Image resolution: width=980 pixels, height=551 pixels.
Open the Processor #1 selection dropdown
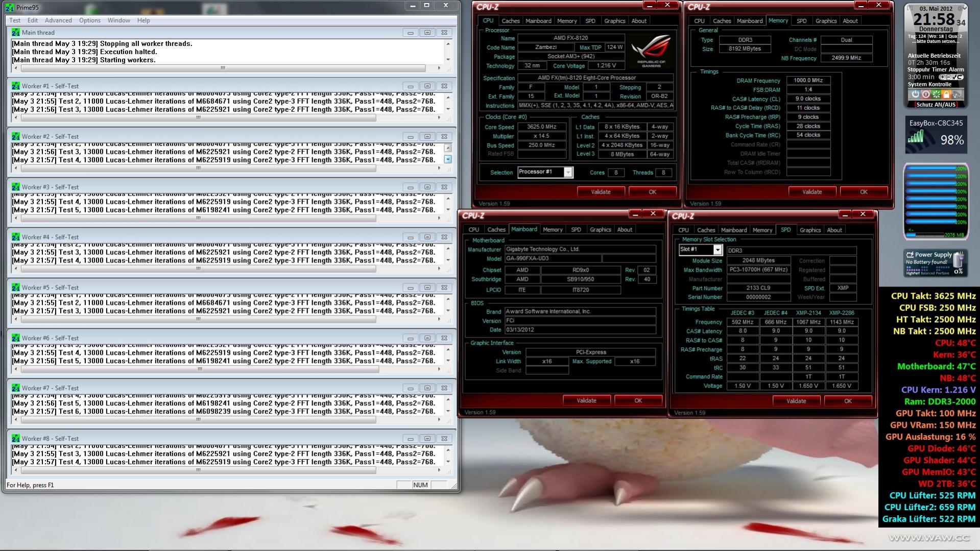(x=568, y=173)
